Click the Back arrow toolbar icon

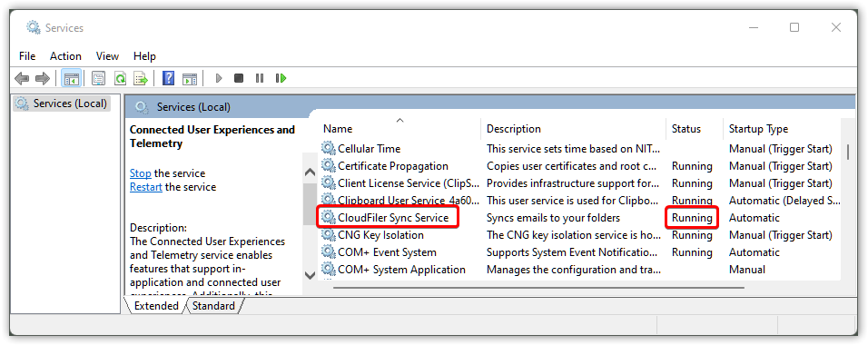pos(22,78)
